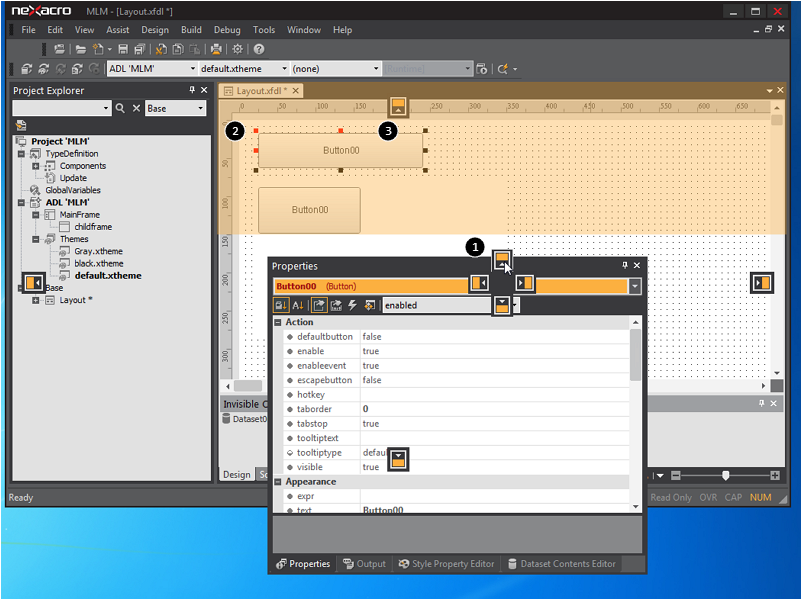Toggle alphabetical A-Z sort in Properties
The height and width of the screenshot is (600, 802).
pos(298,305)
